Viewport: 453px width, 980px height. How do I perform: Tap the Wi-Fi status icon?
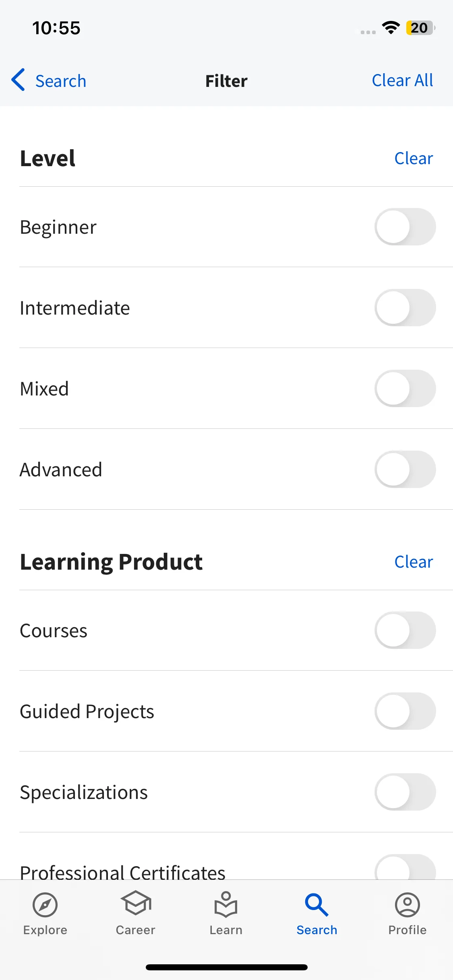391,27
